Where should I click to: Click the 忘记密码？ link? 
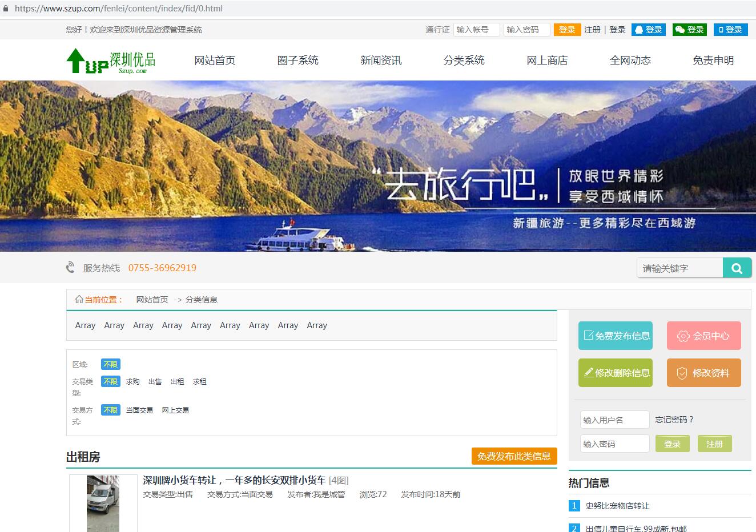click(674, 420)
